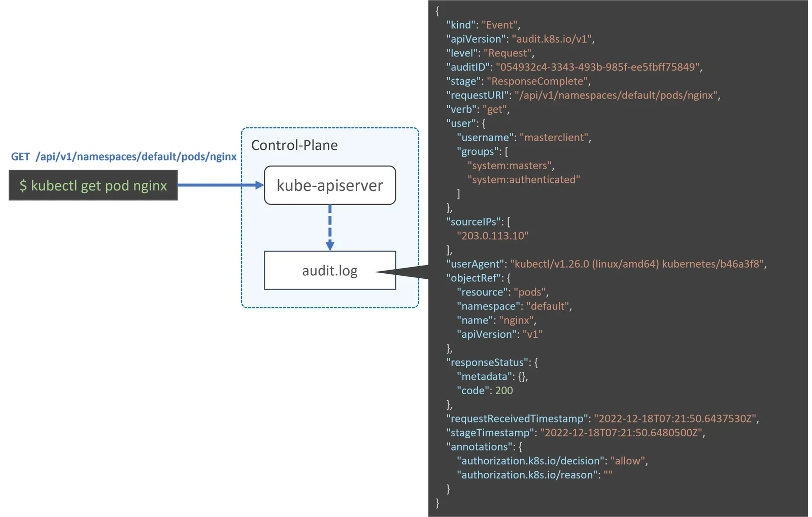Click the GET /api/v1/namespaces/default/pods/nginx request text
This screenshot has height=517, width=812.
coord(124,156)
